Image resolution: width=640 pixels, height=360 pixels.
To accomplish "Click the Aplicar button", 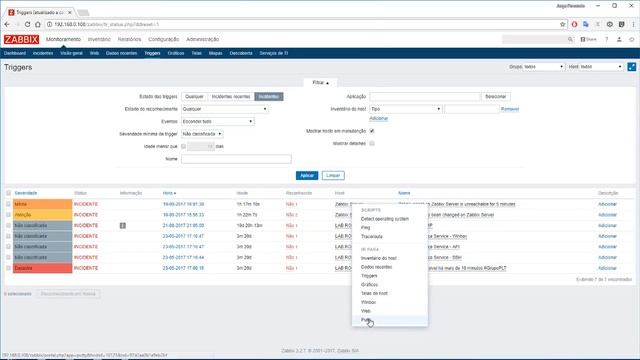I will 307,176.
